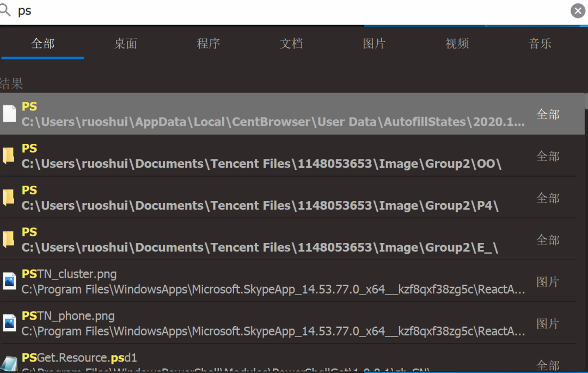Open the 文档 tab

click(x=291, y=44)
